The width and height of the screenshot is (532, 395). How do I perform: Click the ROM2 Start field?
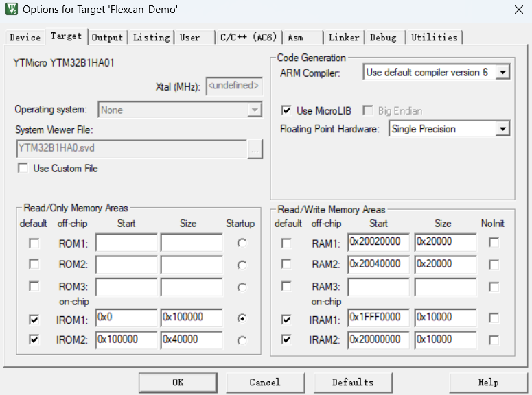tap(126, 265)
